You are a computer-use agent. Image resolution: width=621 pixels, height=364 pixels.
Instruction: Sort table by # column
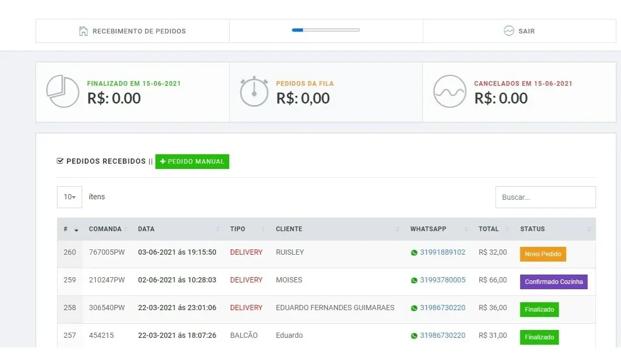[x=71, y=229]
